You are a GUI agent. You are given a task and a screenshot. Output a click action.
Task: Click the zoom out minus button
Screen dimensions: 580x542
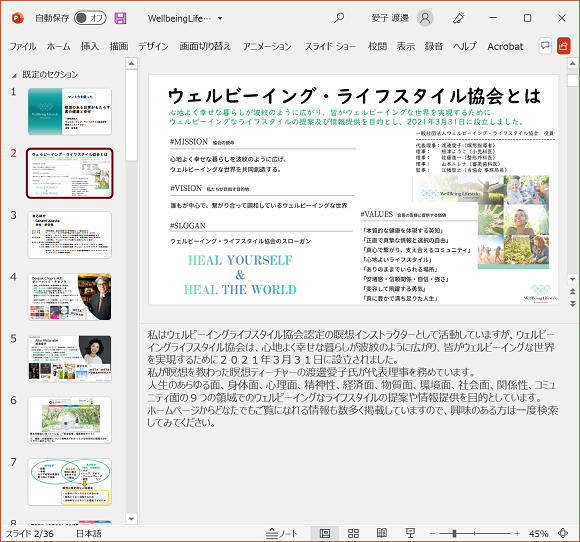coord(432,533)
